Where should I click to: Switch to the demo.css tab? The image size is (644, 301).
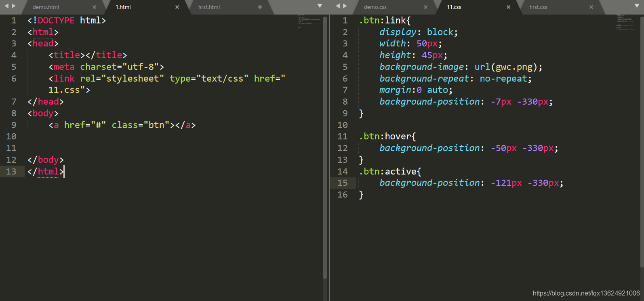pyautogui.click(x=375, y=7)
